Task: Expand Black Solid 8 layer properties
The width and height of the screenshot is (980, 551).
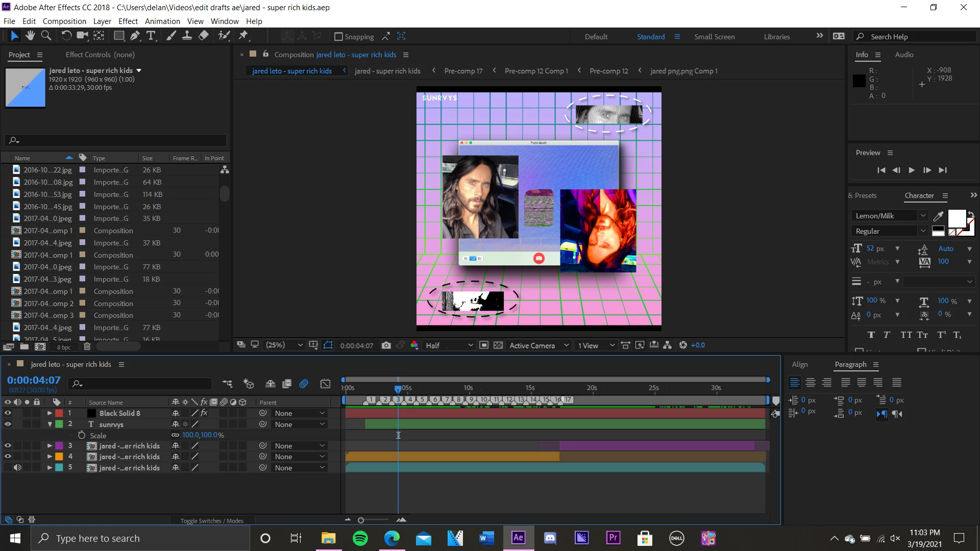Action: click(x=50, y=413)
